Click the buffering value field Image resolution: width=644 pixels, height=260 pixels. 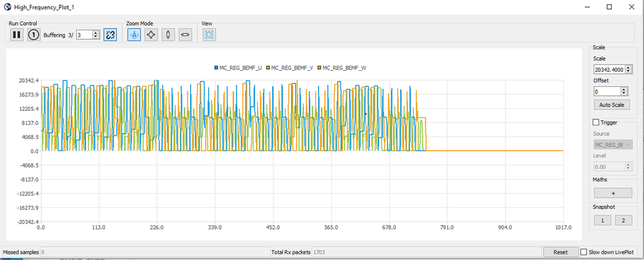(84, 35)
